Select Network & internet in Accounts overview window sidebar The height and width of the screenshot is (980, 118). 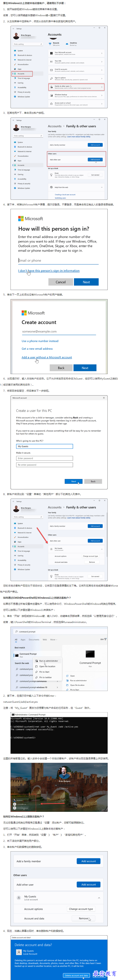[24, 60]
